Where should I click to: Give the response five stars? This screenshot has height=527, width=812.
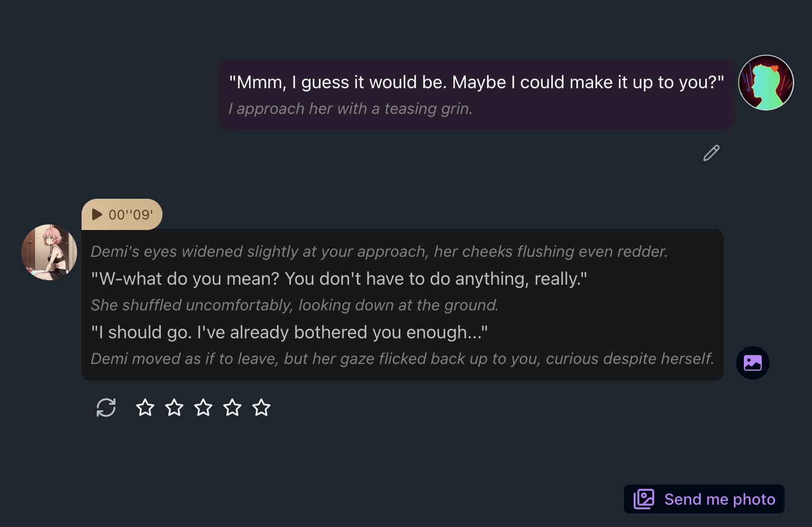coord(261,408)
